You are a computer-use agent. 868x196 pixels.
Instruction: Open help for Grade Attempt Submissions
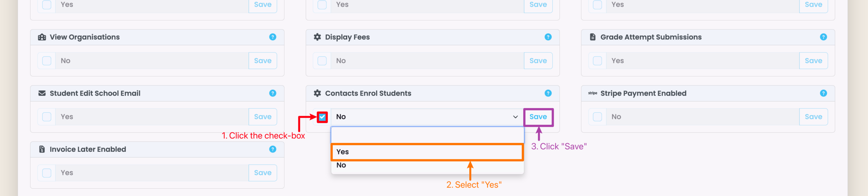tap(823, 37)
